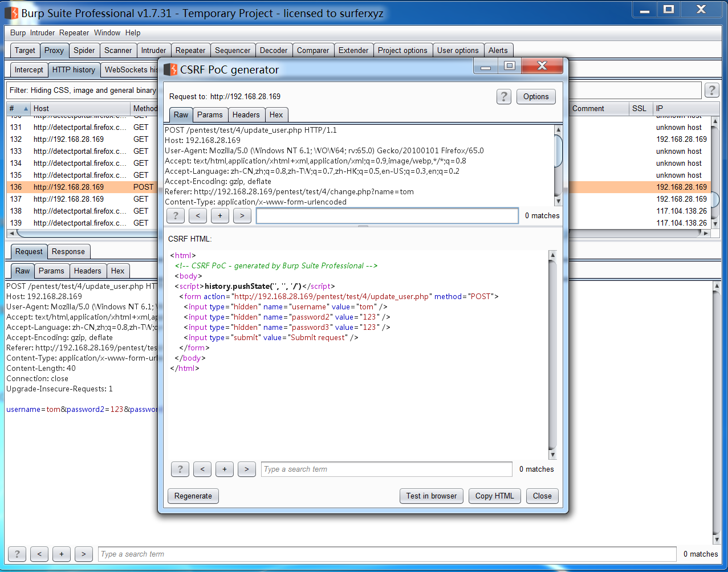This screenshot has width=728, height=572.
Task: Click the Comment column header
Action: point(600,108)
